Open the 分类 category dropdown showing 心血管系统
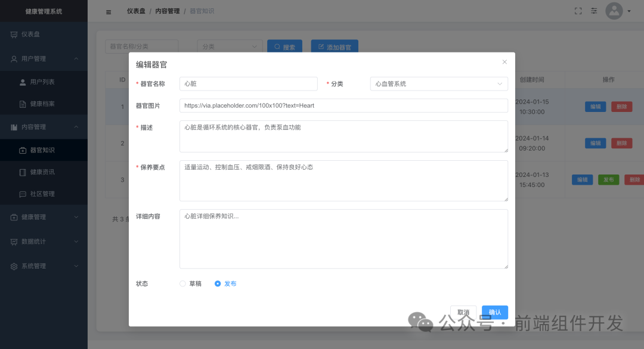 [439, 84]
